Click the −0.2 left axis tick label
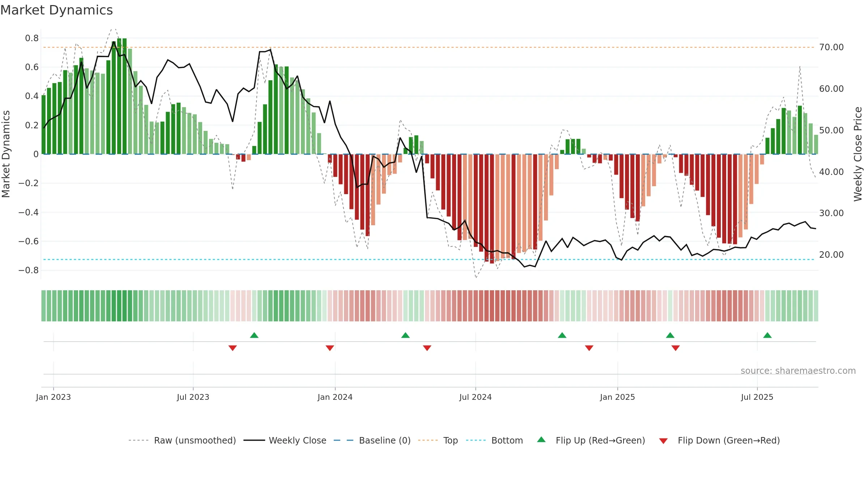Image resolution: width=868 pixels, height=488 pixels. (29, 183)
